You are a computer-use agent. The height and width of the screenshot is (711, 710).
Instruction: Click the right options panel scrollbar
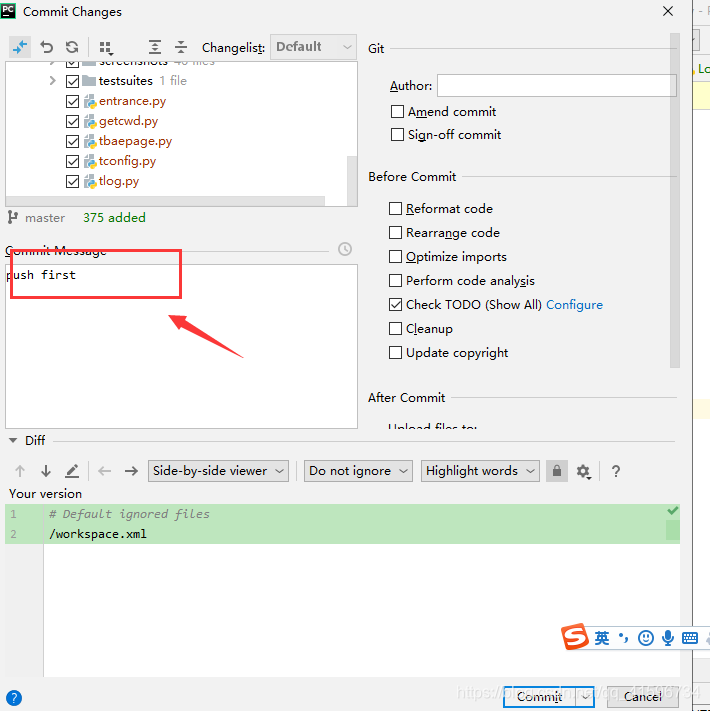click(x=675, y=200)
